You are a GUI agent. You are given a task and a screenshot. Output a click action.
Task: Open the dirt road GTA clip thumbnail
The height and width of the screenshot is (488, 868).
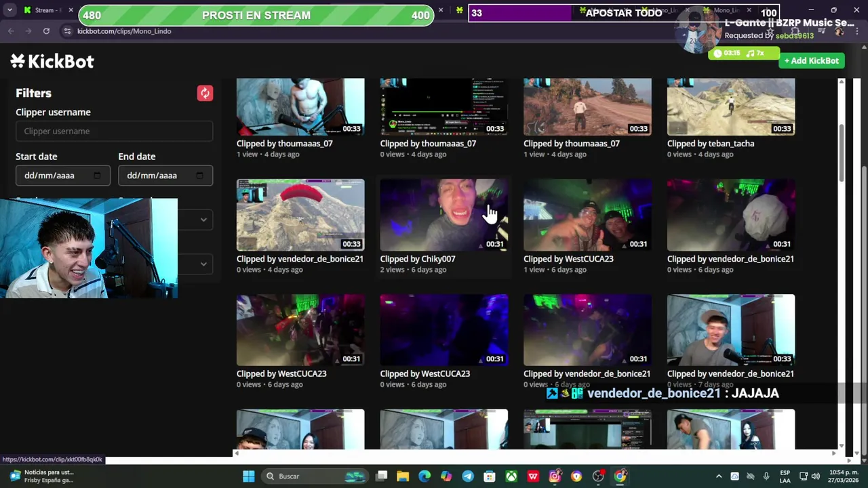(x=587, y=106)
